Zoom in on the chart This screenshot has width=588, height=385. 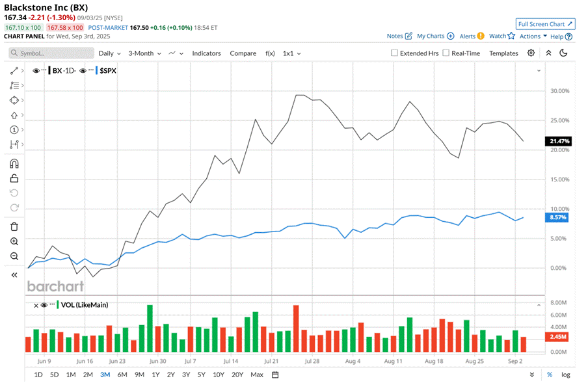[x=14, y=241]
